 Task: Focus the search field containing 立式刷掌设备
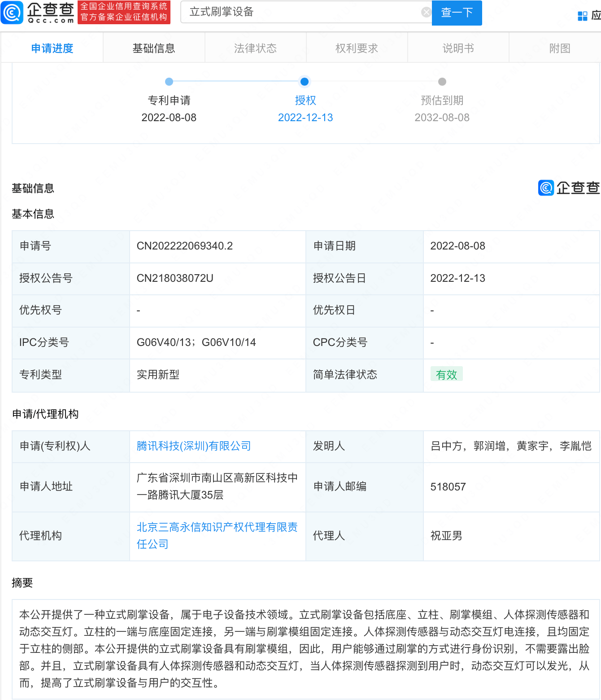point(306,12)
